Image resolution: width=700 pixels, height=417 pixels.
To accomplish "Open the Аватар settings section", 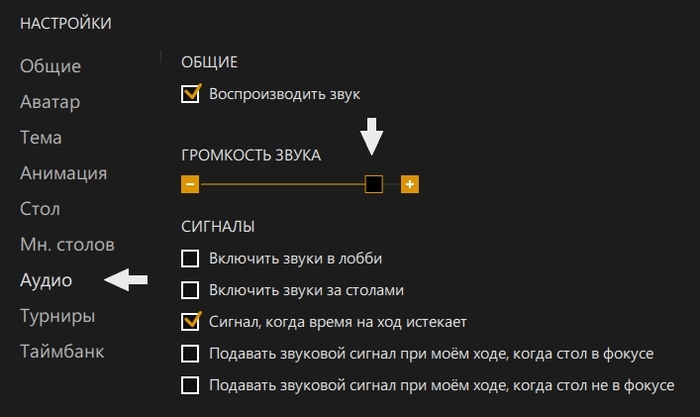I will pos(50,102).
